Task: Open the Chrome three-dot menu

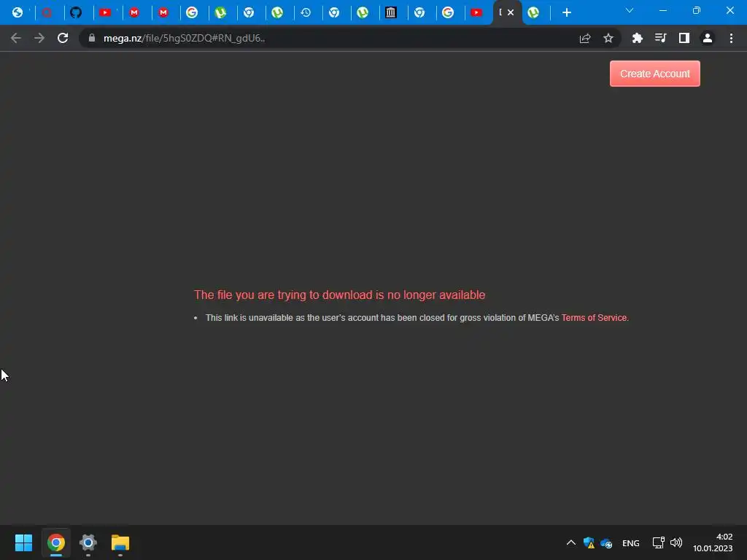Action: pos(731,38)
